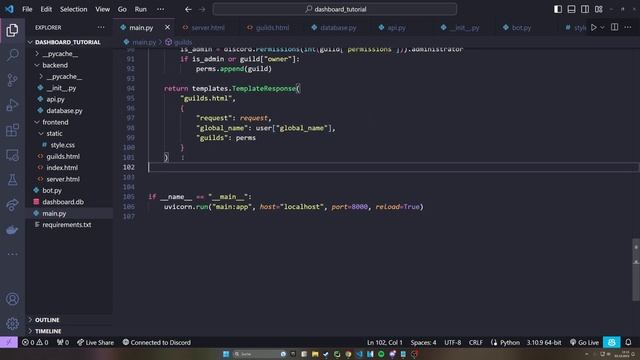
Task: Launch Go Live server
Action: pos(584,342)
